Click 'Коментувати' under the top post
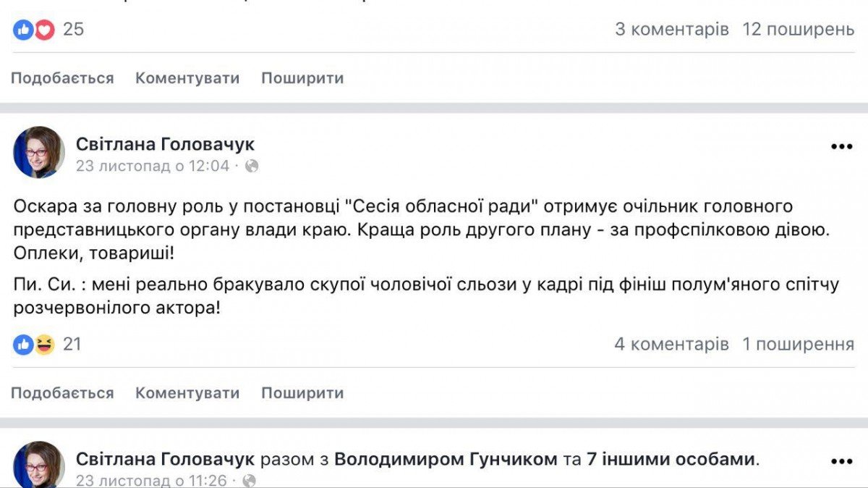The image size is (868, 488). [x=187, y=78]
